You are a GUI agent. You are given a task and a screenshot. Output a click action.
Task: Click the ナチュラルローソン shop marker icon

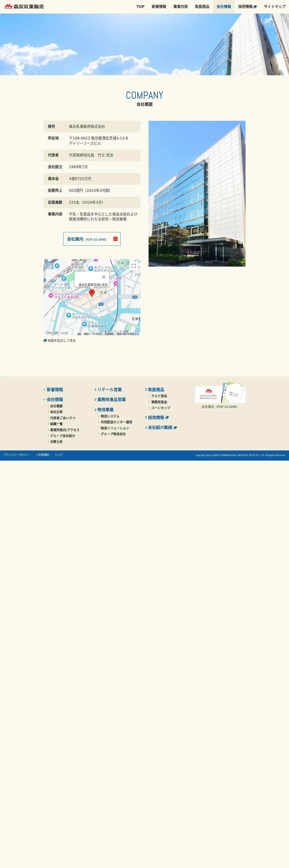[x=84, y=324]
